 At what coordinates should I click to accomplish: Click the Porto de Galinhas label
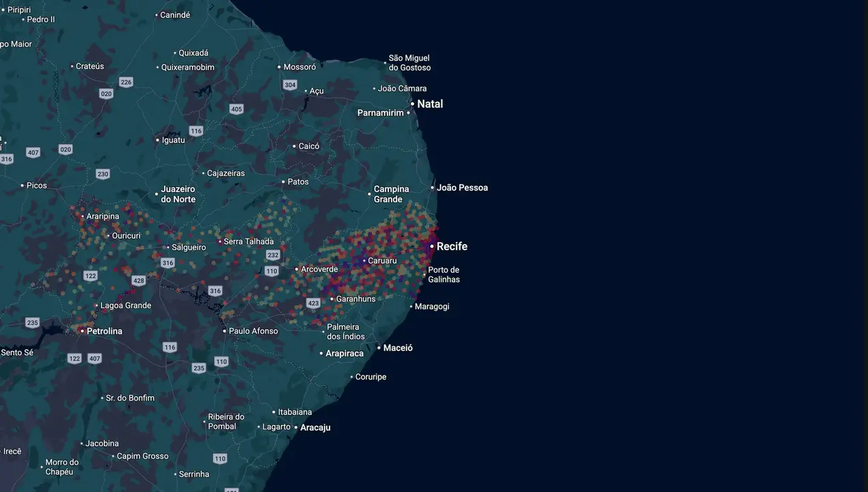444,275
